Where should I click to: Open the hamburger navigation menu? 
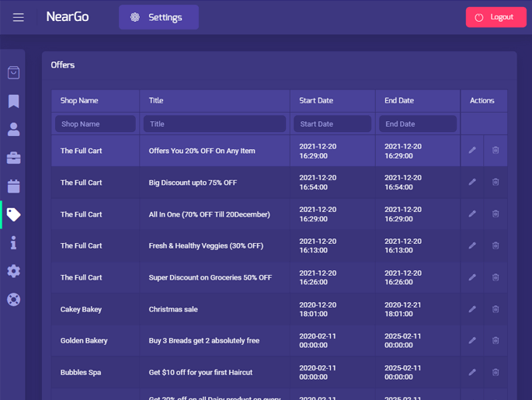tap(19, 17)
